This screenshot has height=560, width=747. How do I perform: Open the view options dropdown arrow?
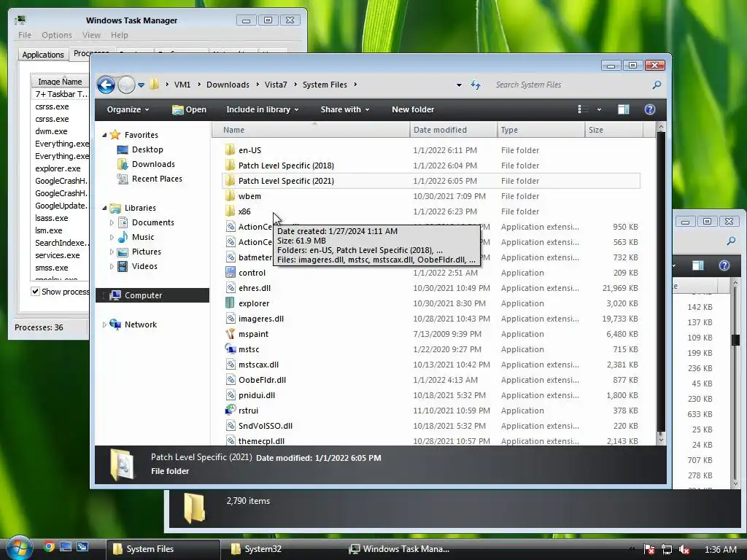click(x=599, y=109)
